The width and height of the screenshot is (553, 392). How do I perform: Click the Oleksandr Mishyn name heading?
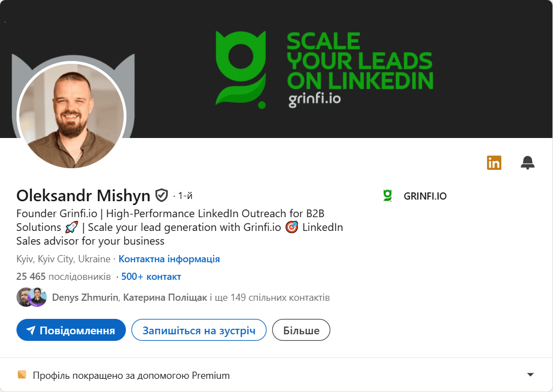click(x=83, y=196)
